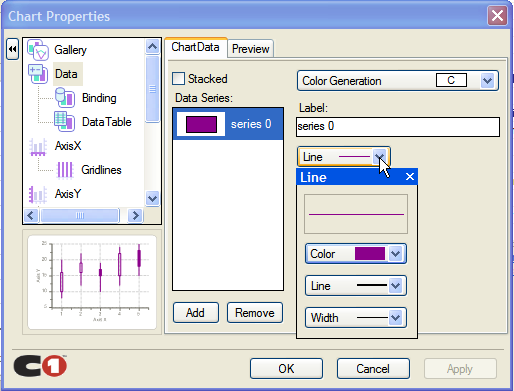Click the Data node icon
The image size is (514, 391).
(x=38, y=74)
